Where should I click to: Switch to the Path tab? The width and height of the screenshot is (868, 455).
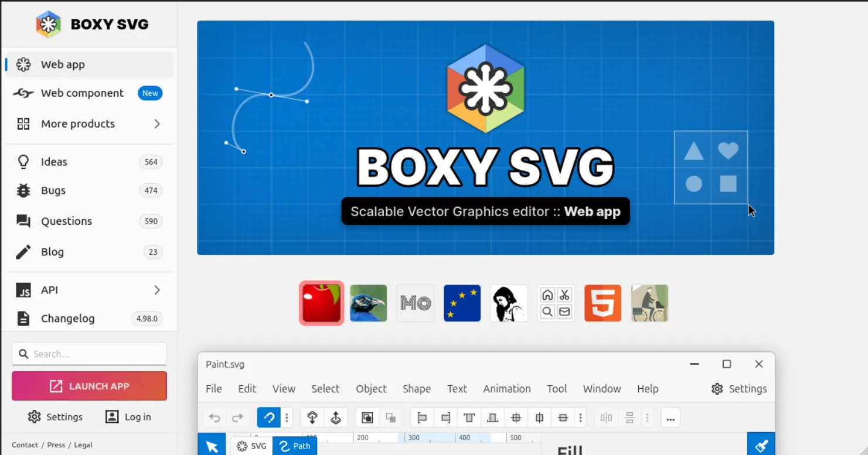point(295,446)
